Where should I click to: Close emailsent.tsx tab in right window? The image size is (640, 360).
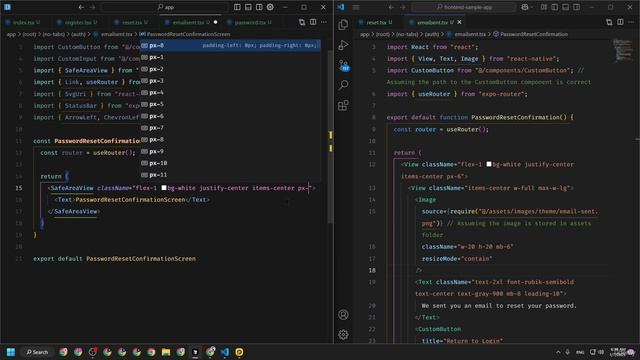(x=460, y=22)
